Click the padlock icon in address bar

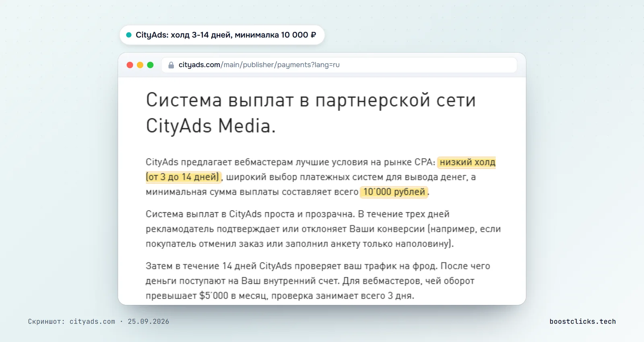coord(171,65)
